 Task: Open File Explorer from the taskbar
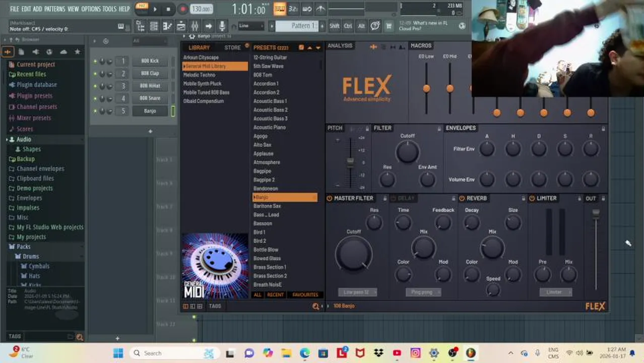286,353
